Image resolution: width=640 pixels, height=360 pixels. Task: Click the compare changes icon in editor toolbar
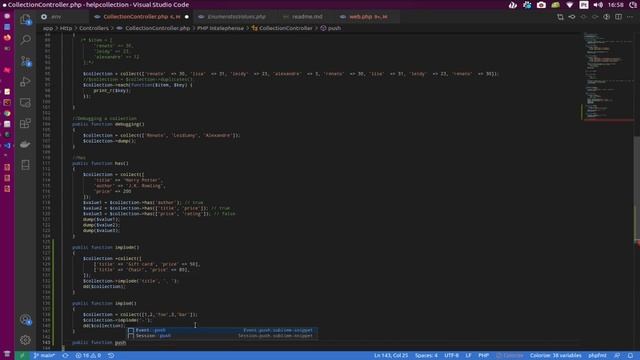tap(560, 17)
